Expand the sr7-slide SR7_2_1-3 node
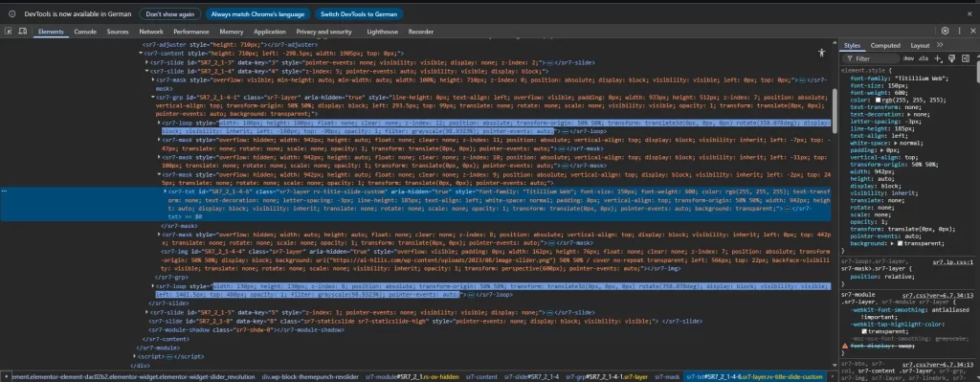This screenshot has width=980, height=382. (146, 62)
